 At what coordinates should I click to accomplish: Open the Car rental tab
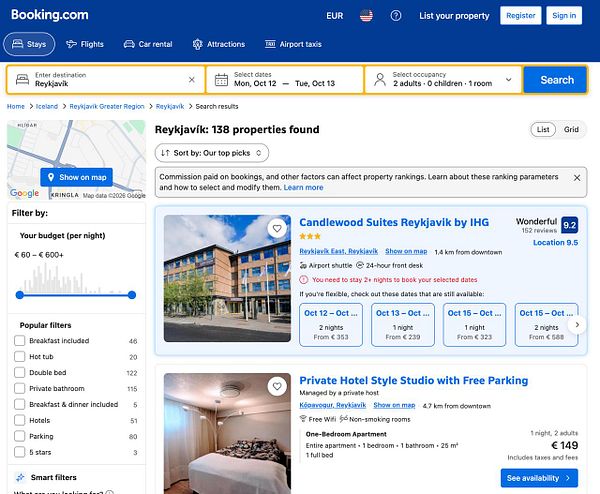[x=148, y=44]
